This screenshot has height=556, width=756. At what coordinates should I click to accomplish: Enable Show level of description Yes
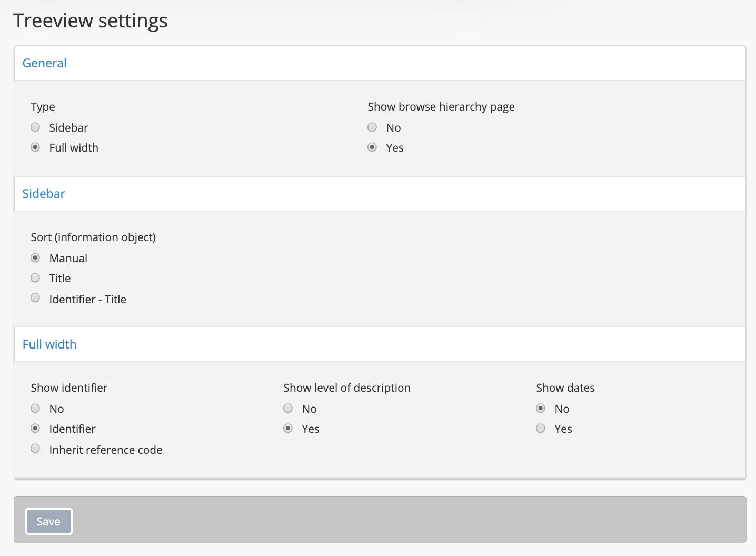click(x=288, y=429)
